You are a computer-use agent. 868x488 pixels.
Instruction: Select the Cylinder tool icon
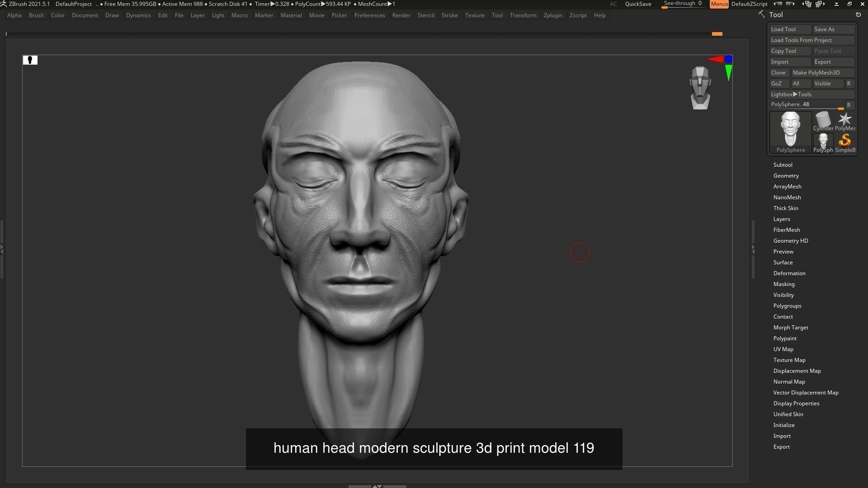(823, 122)
